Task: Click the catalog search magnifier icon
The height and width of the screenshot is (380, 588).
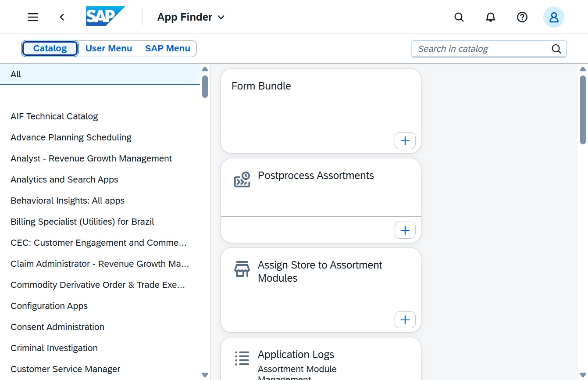Action: tap(556, 49)
